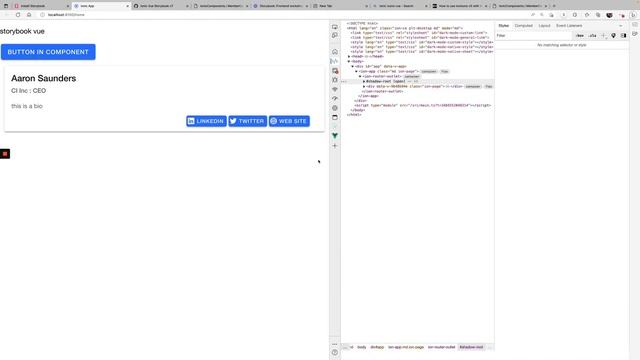Expand the #shadow-root (open) node
The height and width of the screenshot is (360, 640).
pyautogui.click(x=364, y=82)
